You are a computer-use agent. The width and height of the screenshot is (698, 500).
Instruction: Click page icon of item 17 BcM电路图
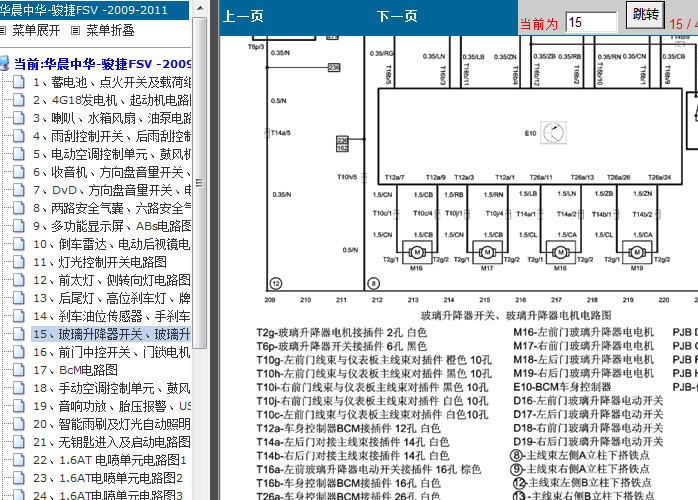pos(19,370)
